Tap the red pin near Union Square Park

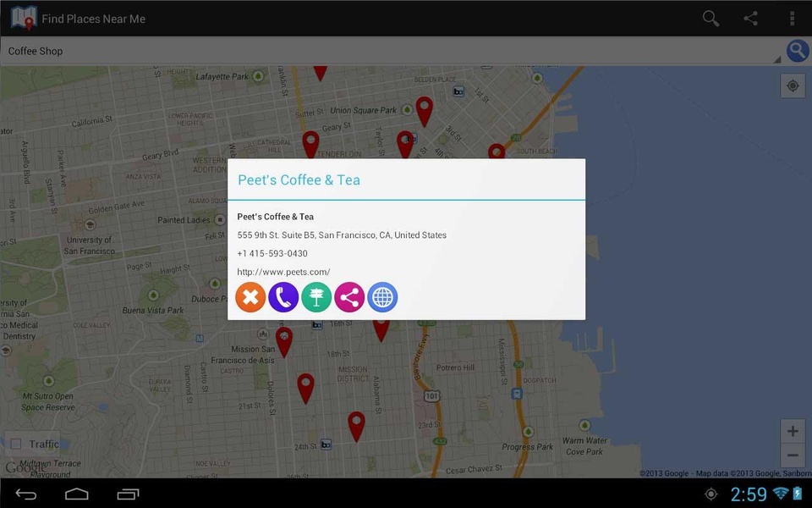point(424,110)
